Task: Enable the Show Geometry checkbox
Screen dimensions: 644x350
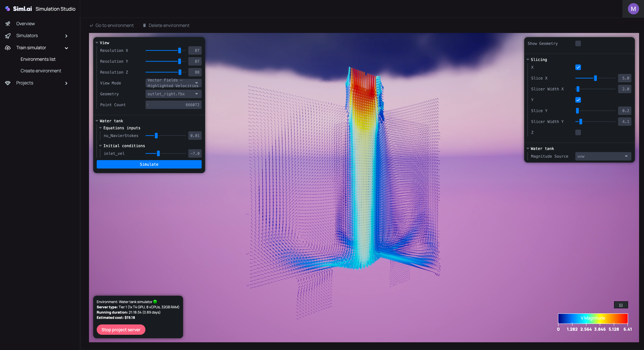Action: (x=578, y=43)
